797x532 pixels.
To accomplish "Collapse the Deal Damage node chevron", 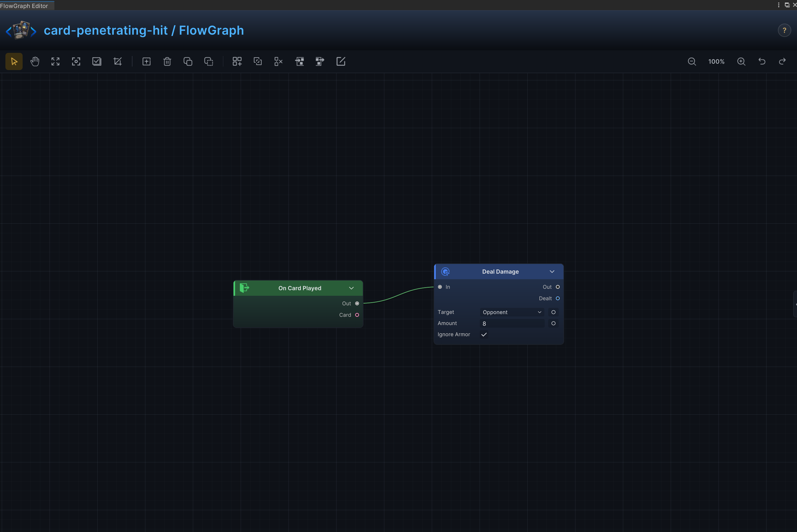I will point(552,272).
